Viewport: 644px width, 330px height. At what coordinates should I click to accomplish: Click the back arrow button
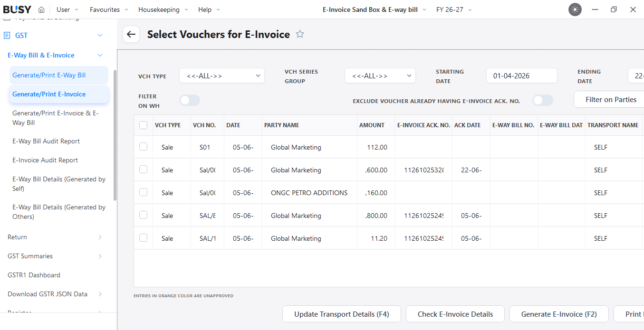pyautogui.click(x=131, y=34)
